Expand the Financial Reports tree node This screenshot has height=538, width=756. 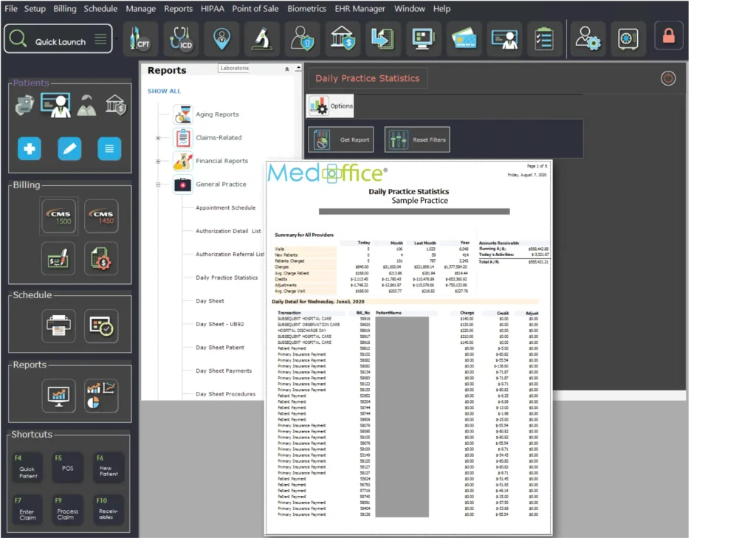158,161
